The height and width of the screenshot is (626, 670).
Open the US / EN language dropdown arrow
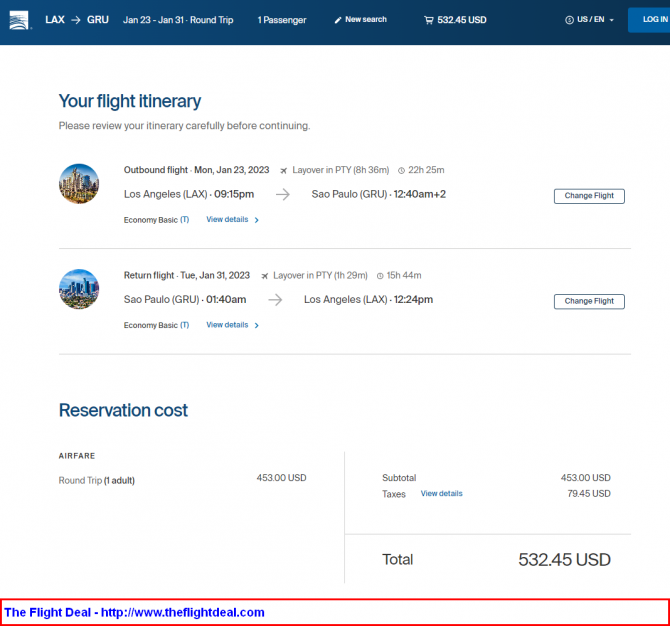point(611,20)
